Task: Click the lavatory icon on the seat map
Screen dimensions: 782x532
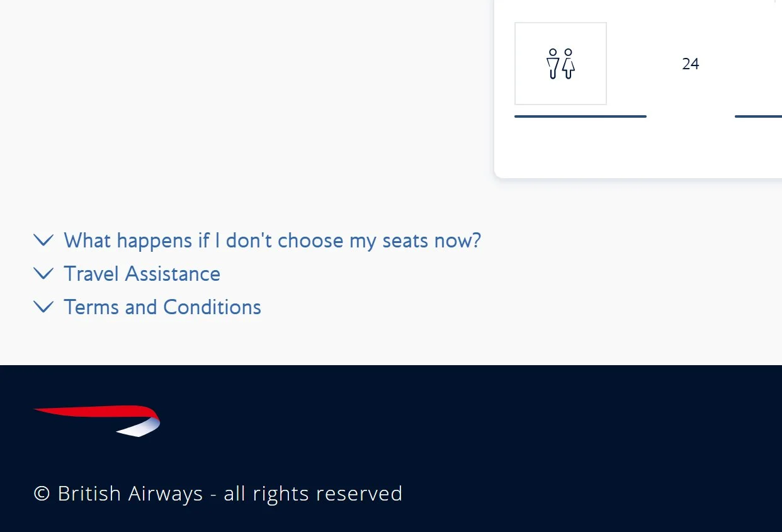Action: (x=560, y=64)
